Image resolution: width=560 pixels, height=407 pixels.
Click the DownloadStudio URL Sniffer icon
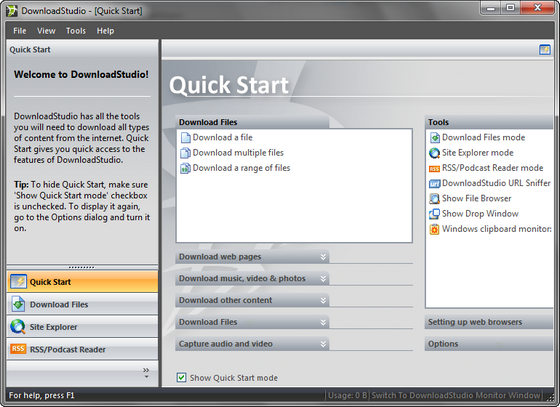pos(434,184)
